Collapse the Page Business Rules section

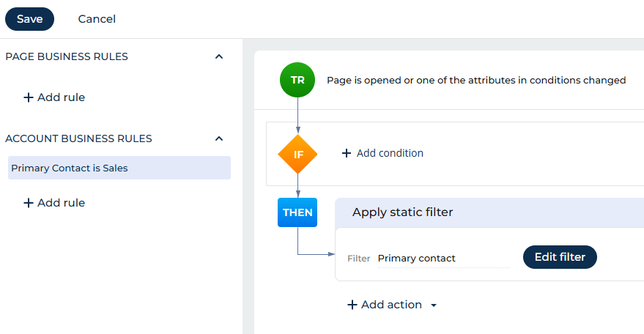click(x=218, y=56)
